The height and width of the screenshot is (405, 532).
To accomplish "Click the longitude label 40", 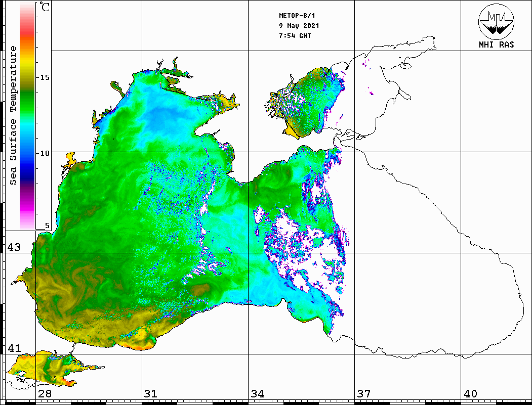I will (470, 393).
